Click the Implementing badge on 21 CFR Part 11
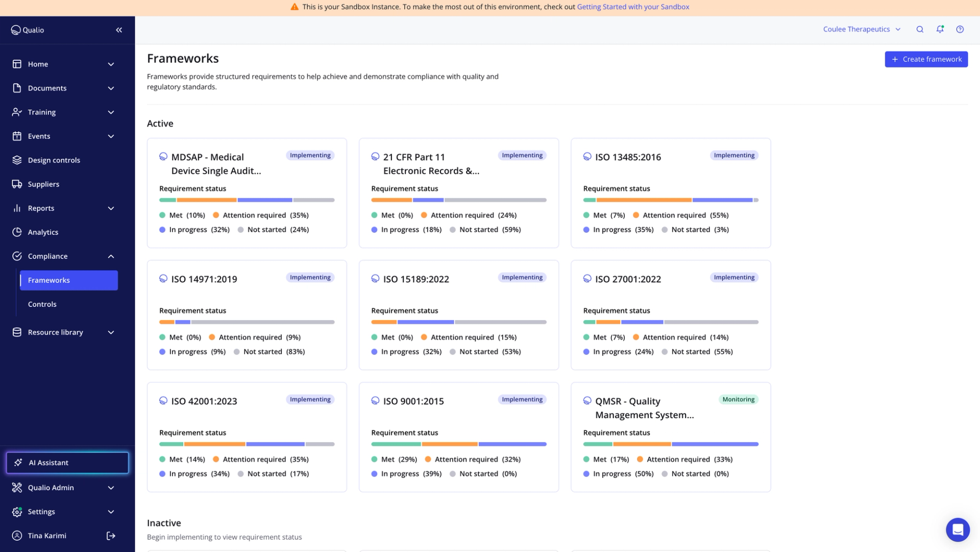 coord(522,155)
